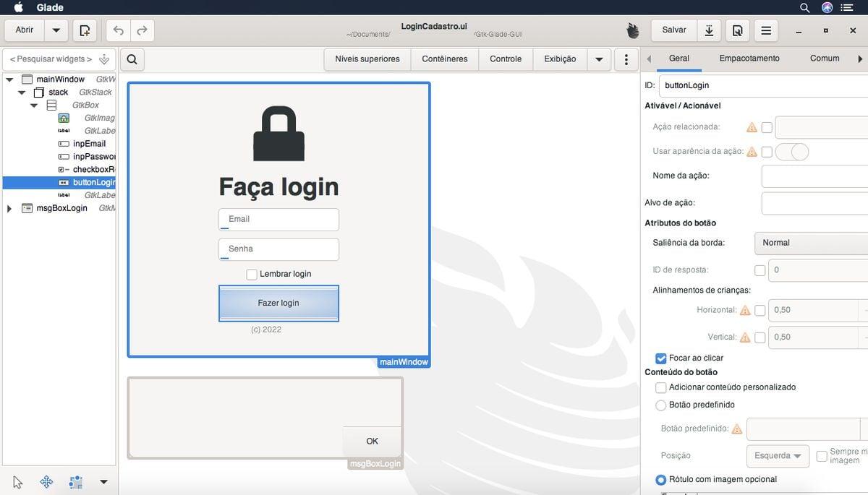Click the Fazer login button in canvas

click(278, 304)
